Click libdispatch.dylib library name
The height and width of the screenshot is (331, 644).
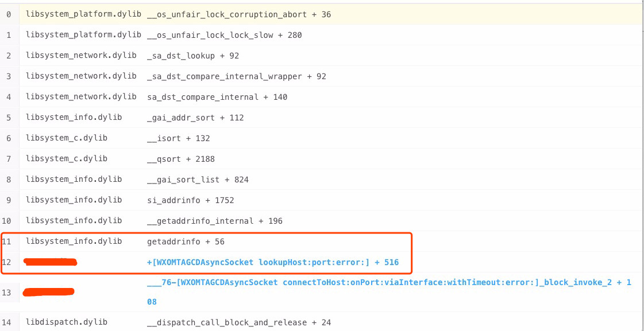tap(67, 322)
